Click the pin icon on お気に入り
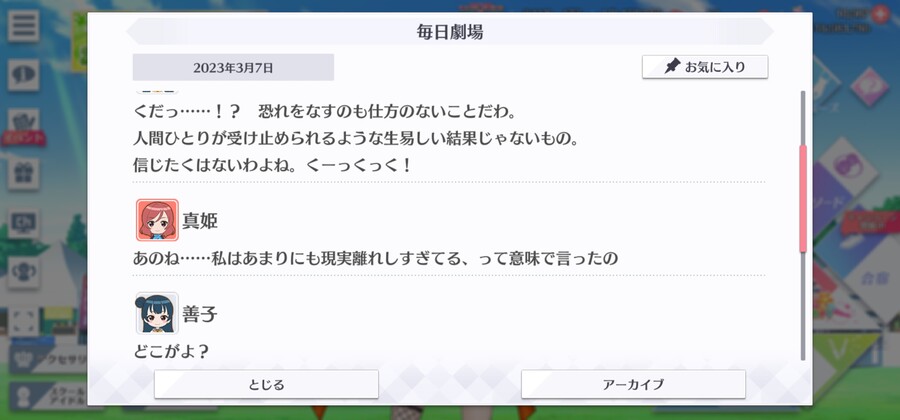Image resolution: width=900 pixels, height=420 pixels. [x=672, y=67]
